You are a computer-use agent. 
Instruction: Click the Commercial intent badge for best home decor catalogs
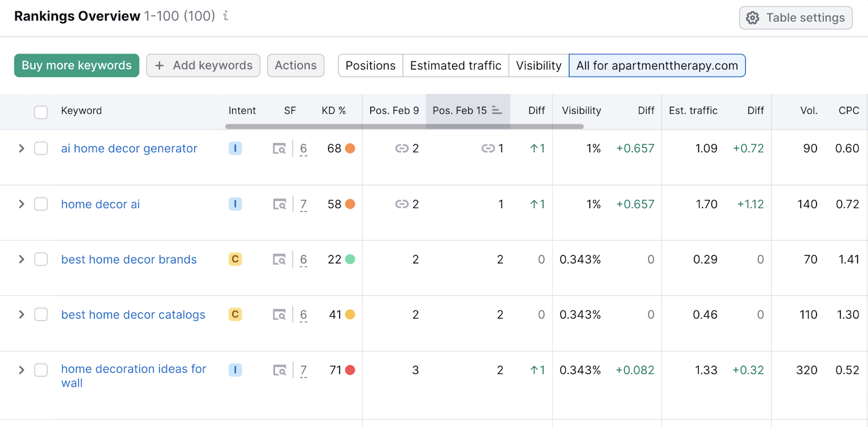click(x=235, y=315)
